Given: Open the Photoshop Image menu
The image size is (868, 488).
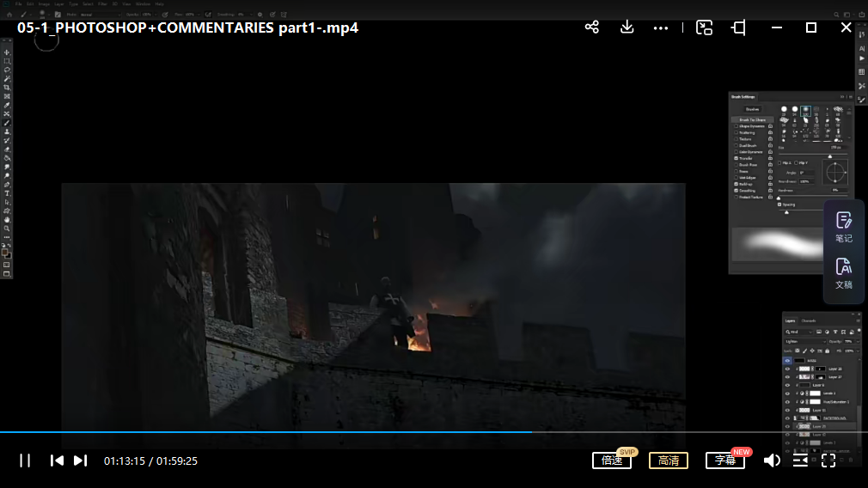Looking at the screenshot, I should [x=45, y=4].
